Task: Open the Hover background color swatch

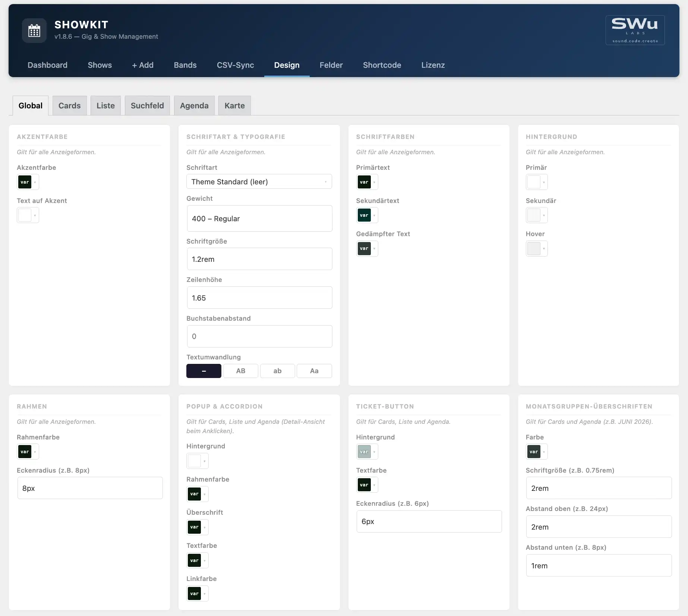Action: point(537,248)
